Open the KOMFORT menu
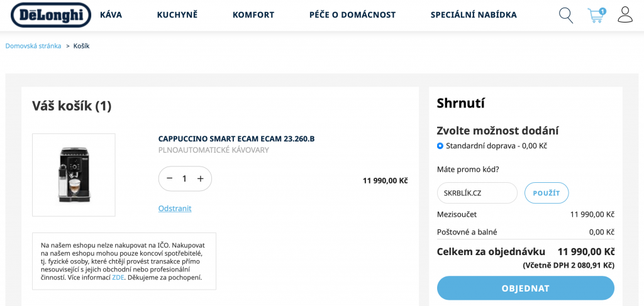Screen dimensions: 644x306 [x=253, y=15]
